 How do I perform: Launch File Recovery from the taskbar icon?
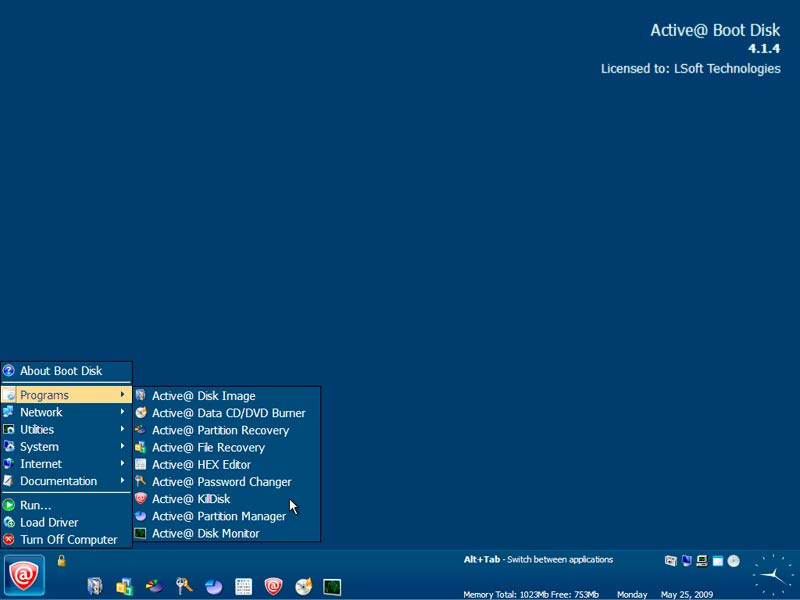click(x=124, y=586)
